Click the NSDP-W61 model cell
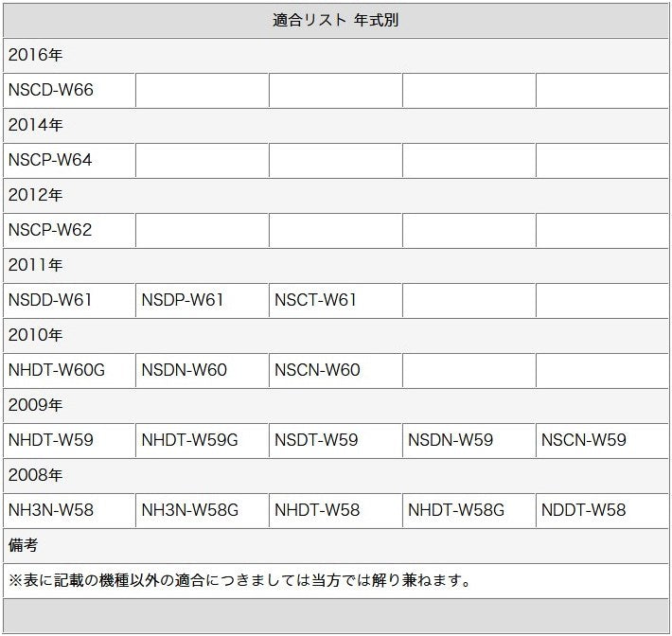Image resolution: width=672 pixels, height=636 pixels. pos(203,300)
